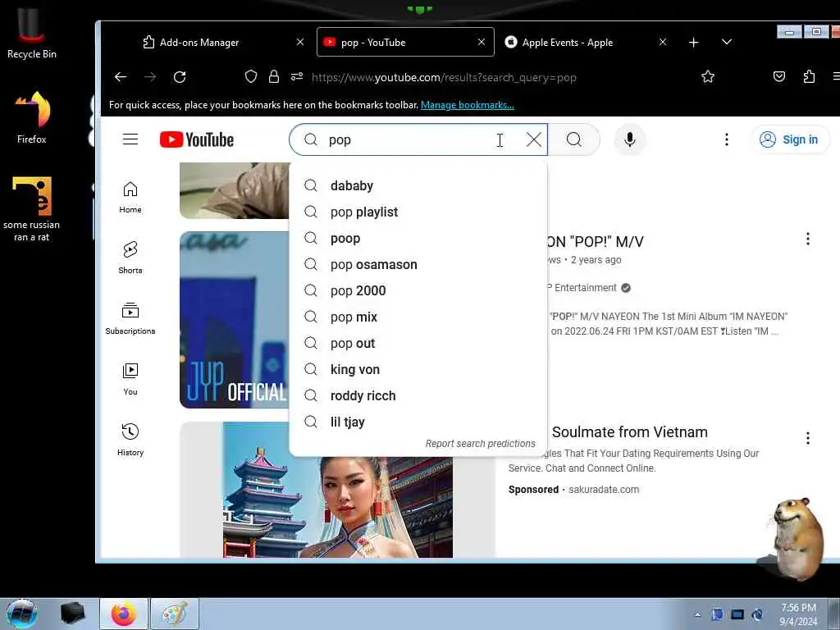This screenshot has height=630, width=840.
Task: Open the Manage bookmarks link
Action: click(x=467, y=105)
